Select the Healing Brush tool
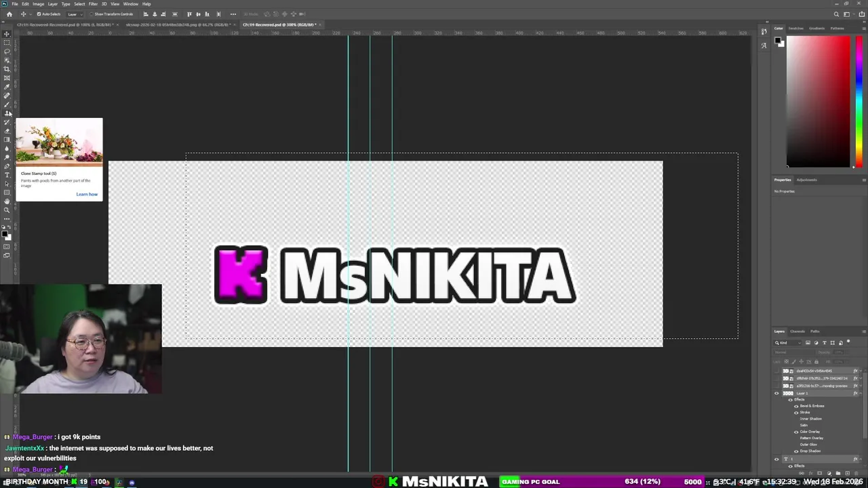Screen dimensions: 868x488 pyautogui.click(x=7, y=95)
